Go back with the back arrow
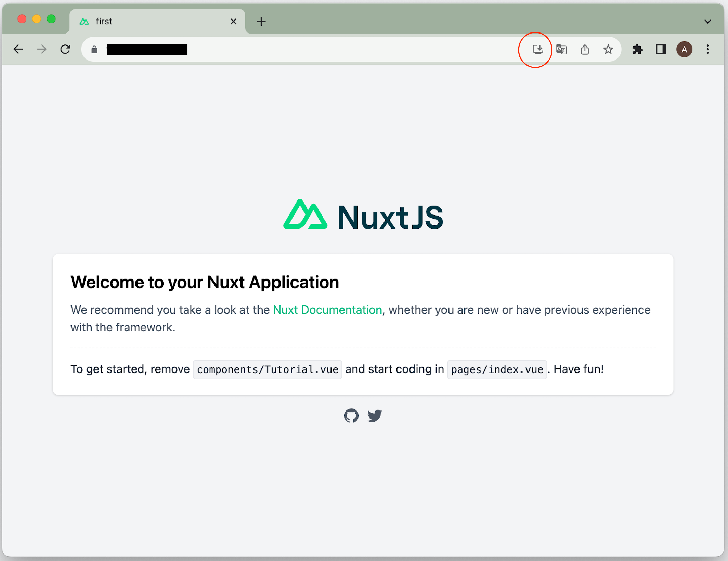The height and width of the screenshot is (561, 728). coord(18,50)
